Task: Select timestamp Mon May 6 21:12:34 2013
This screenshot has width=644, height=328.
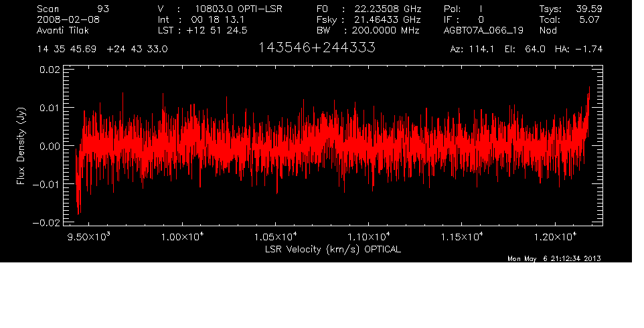Action: (554, 258)
